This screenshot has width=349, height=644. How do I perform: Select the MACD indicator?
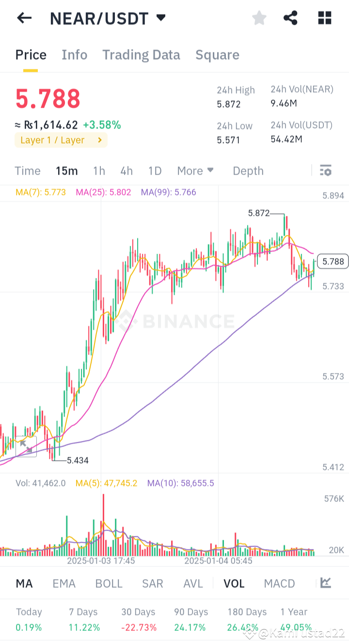click(x=279, y=583)
